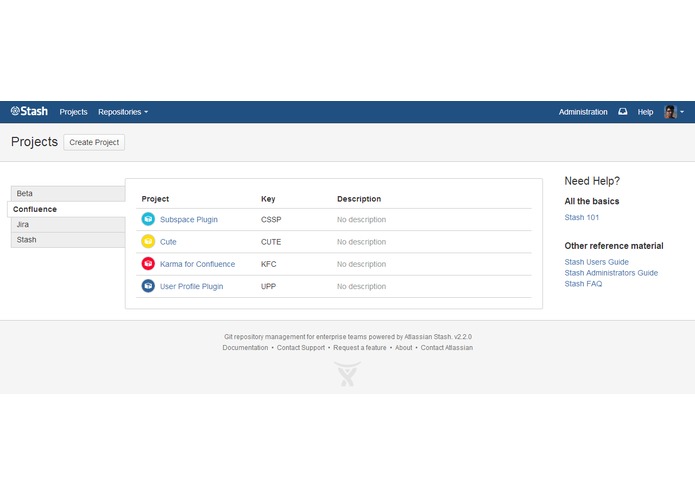
Task: Click the Key column header
Action: (x=268, y=199)
